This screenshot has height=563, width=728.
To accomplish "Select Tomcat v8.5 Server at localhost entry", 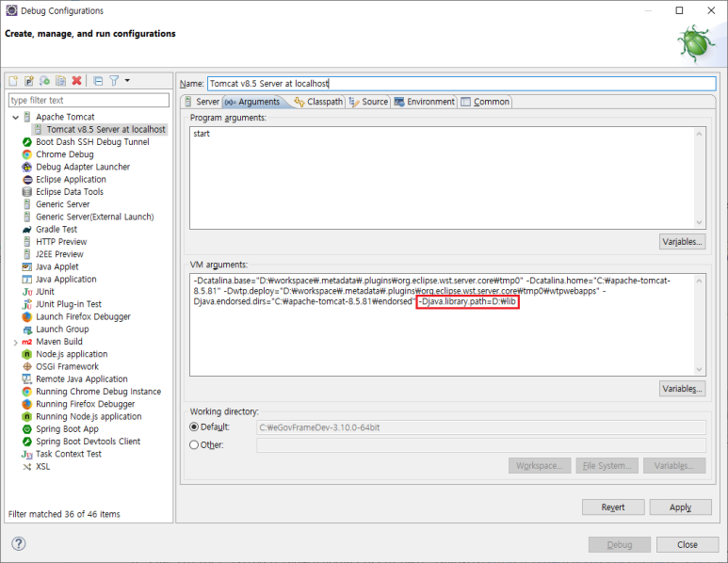I will click(100, 130).
